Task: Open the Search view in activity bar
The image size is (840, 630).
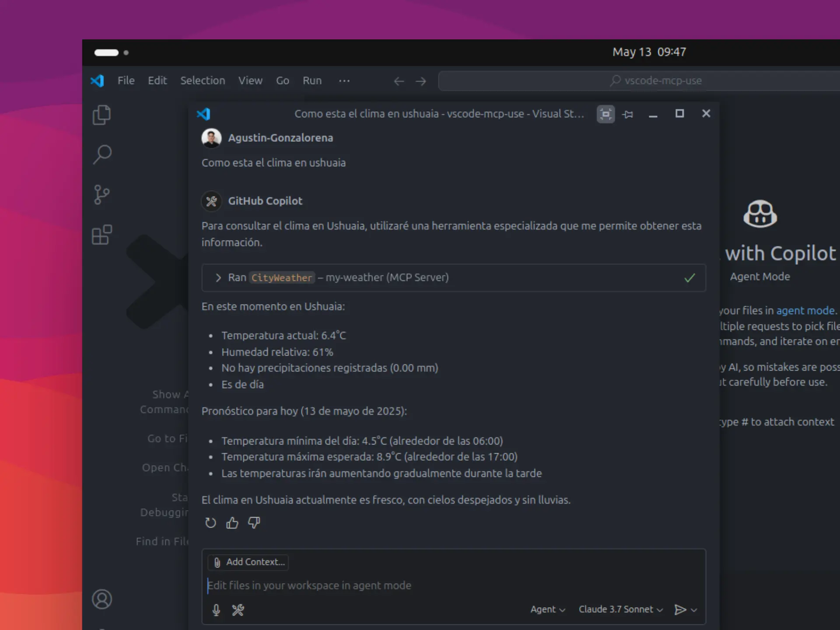Action: point(102,154)
